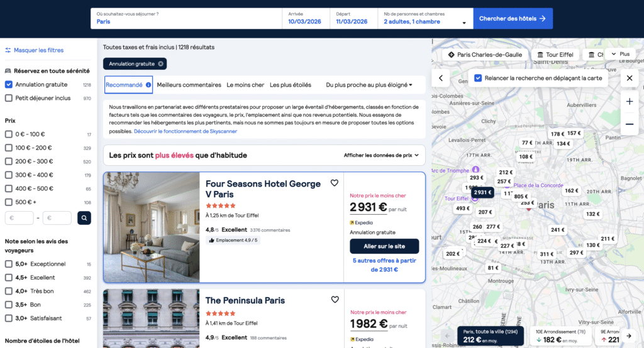Select the Le moins cher sort tab
Image resolution: width=644 pixels, height=348 pixels.
(x=245, y=85)
